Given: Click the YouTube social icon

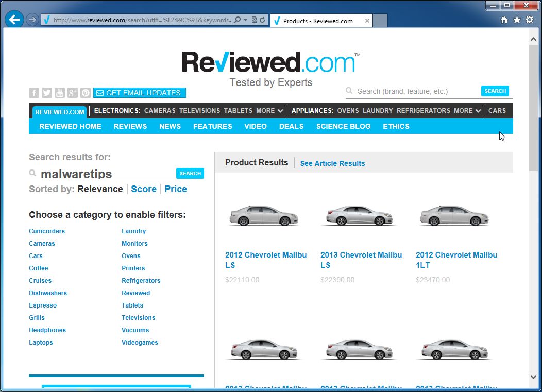Looking at the screenshot, I should (59, 93).
